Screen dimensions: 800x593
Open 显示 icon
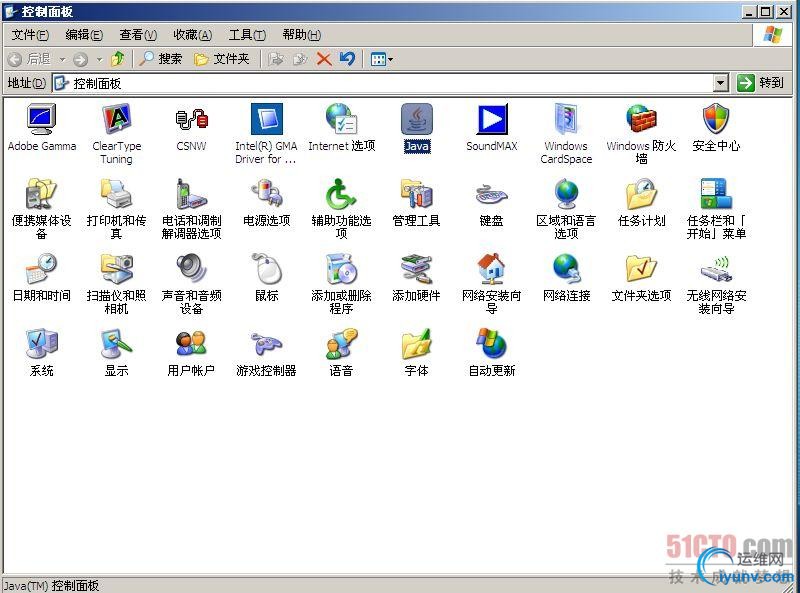click(x=117, y=344)
